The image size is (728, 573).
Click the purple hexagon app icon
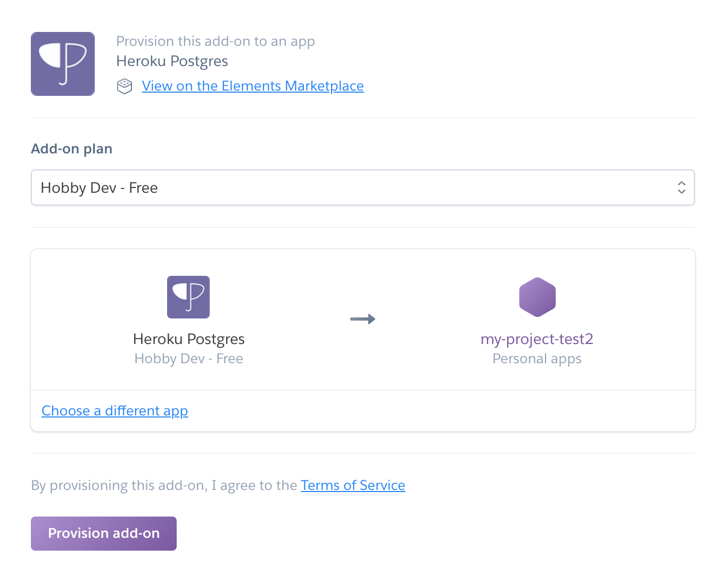(537, 297)
